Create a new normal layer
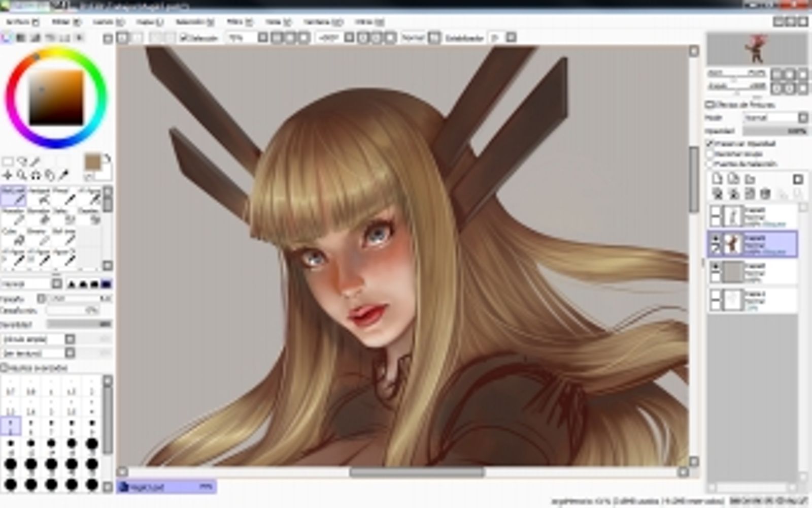This screenshot has height=508, width=812. click(x=717, y=179)
